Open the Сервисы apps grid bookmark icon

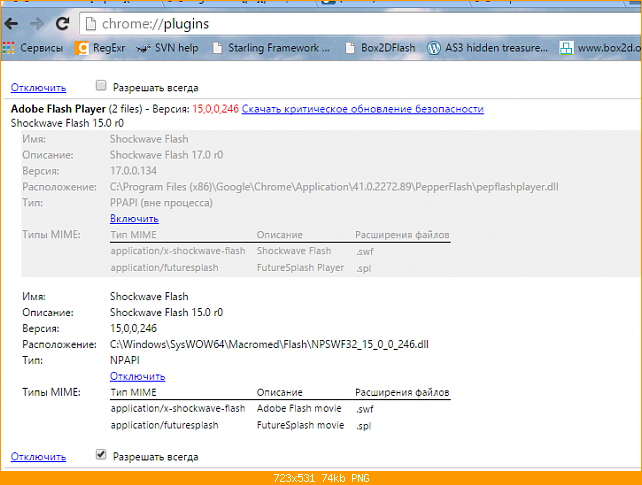tap(9, 48)
